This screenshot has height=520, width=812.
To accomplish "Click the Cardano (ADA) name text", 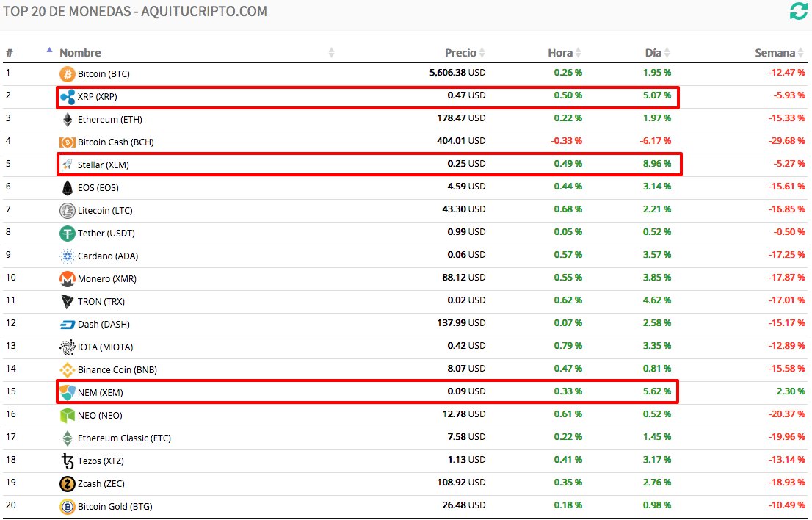I will coord(108,256).
